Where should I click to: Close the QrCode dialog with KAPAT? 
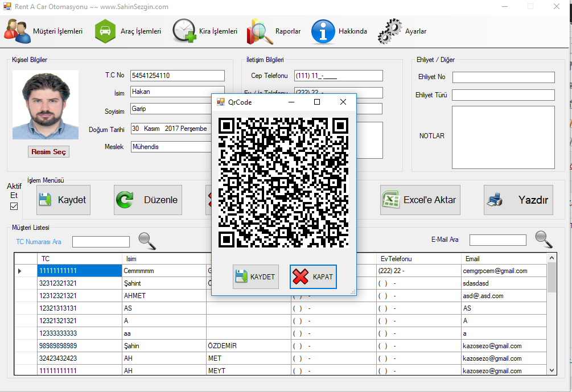click(314, 277)
